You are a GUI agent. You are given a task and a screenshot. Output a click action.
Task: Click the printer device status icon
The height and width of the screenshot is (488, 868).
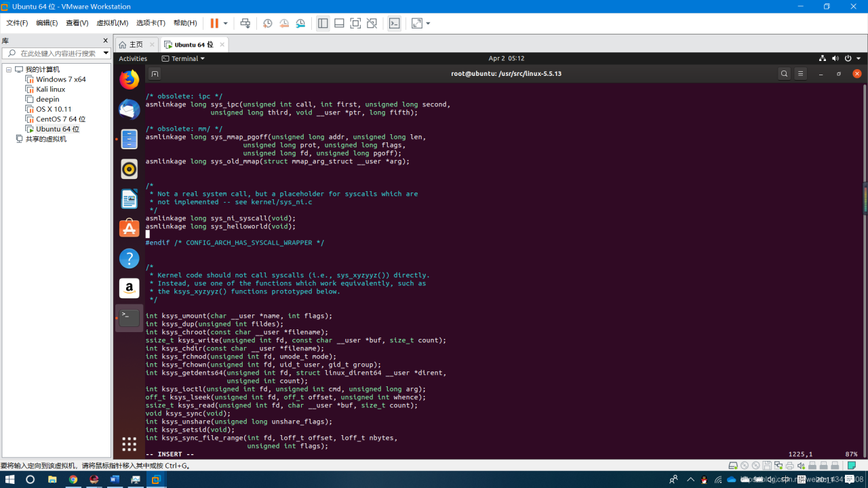[x=789, y=466]
